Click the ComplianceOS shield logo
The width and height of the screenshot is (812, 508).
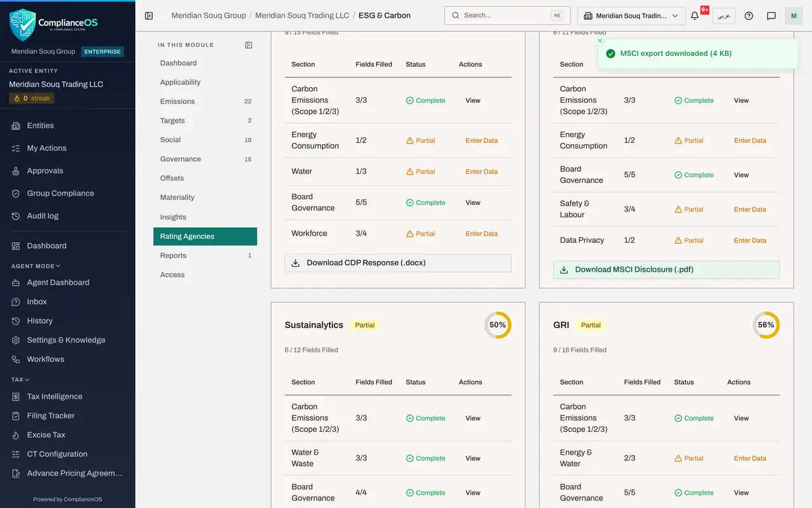(23, 24)
